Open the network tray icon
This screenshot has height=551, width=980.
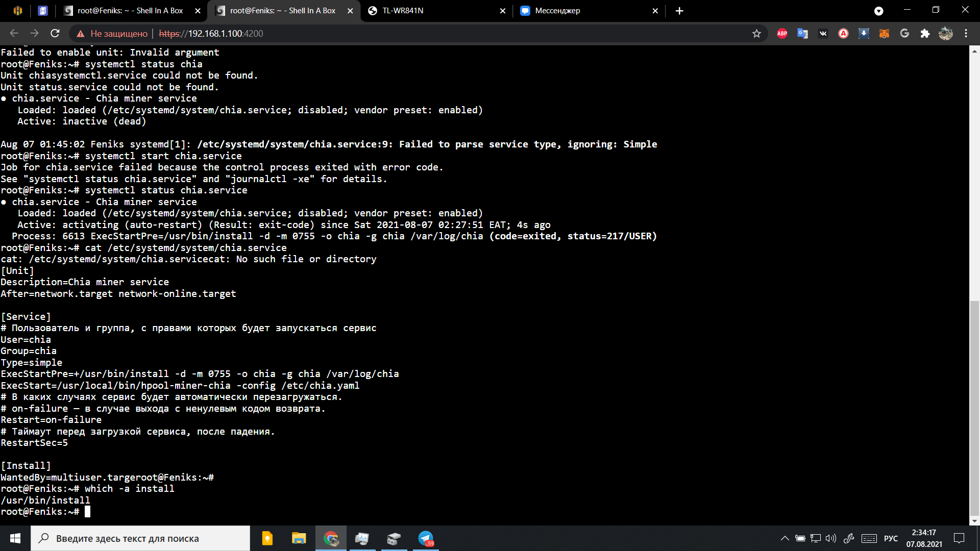(x=815, y=538)
